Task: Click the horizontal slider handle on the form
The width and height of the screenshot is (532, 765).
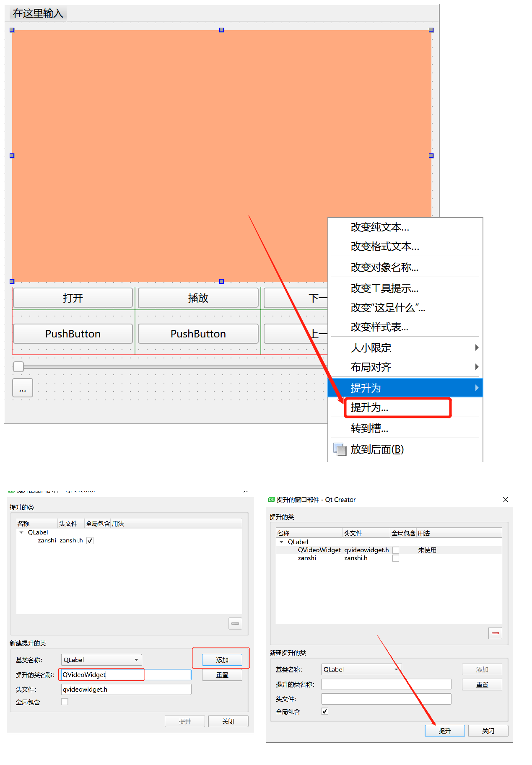Action: pyautogui.click(x=18, y=367)
